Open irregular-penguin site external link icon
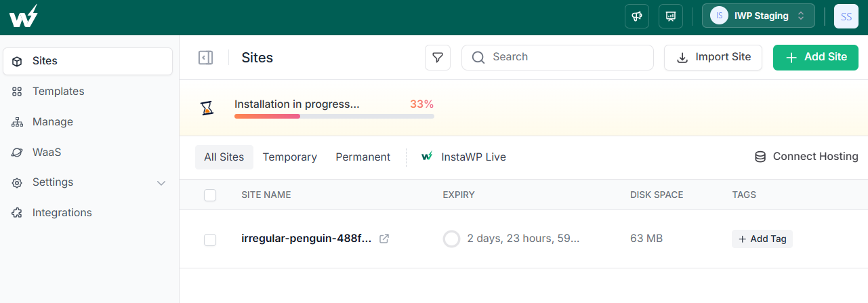Image resolution: width=868 pixels, height=303 pixels. (384, 239)
